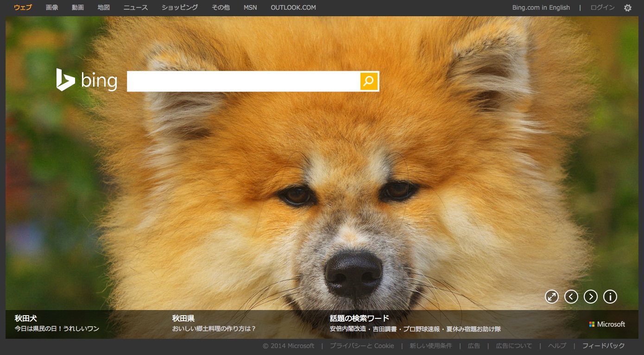644x355 pixels.
Task: Click the Bing logo
Action: click(87, 80)
